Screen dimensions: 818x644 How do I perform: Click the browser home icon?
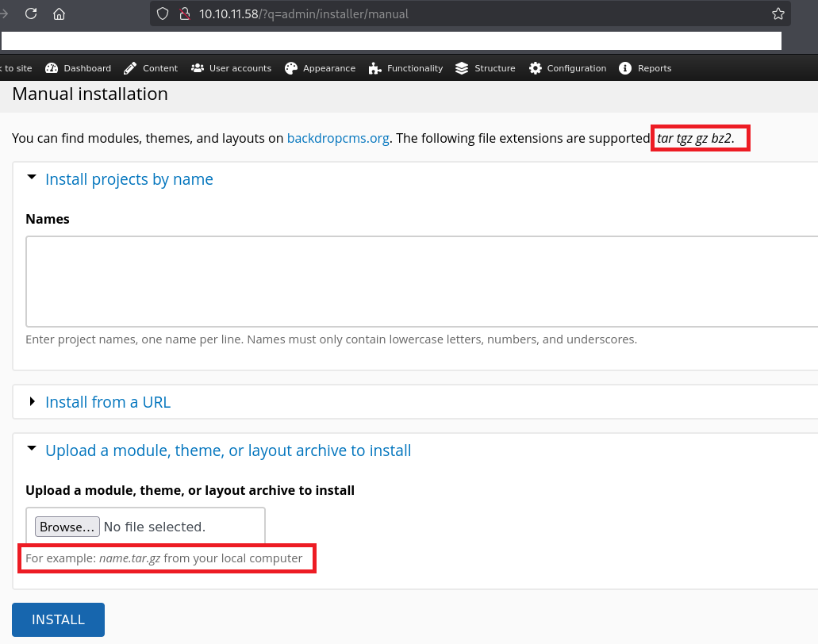point(59,13)
